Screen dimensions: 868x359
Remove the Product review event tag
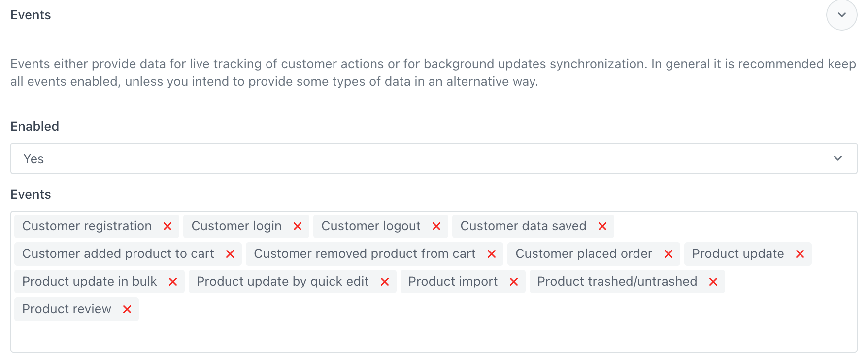[127, 309]
